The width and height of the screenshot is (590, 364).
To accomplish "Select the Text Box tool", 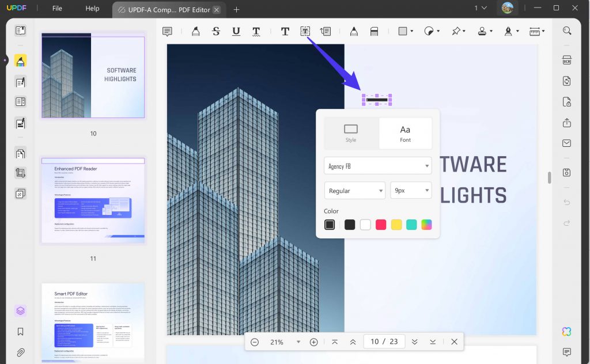I will [x=305, y=31].
